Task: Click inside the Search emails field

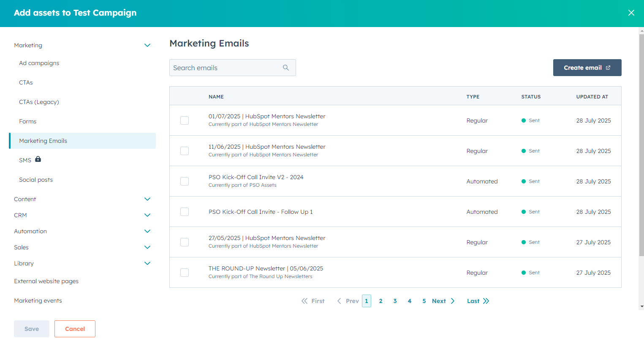Action: (224, 68)
